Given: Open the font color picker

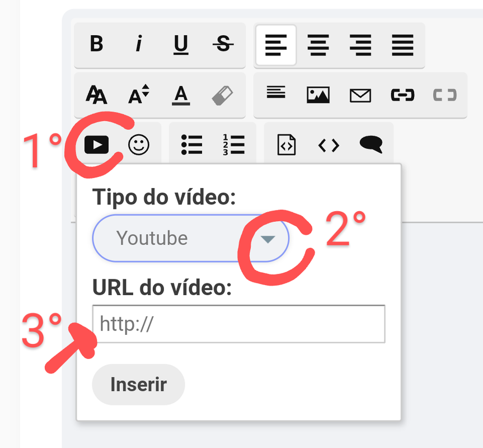Looking at the screenshot, I should click(x=181, y=95).
